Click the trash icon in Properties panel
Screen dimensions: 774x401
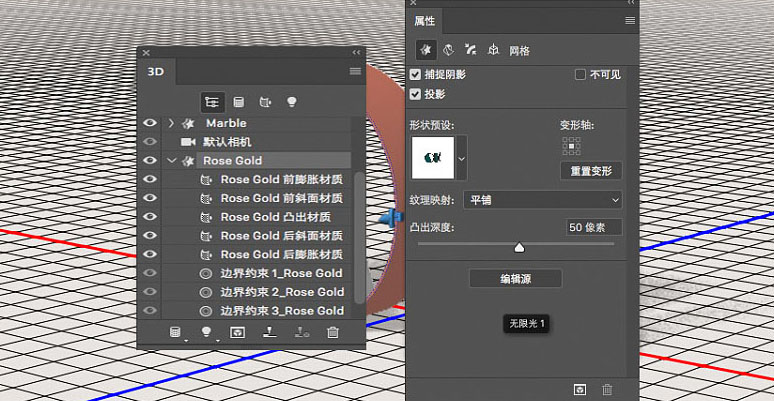coord(608,390)
